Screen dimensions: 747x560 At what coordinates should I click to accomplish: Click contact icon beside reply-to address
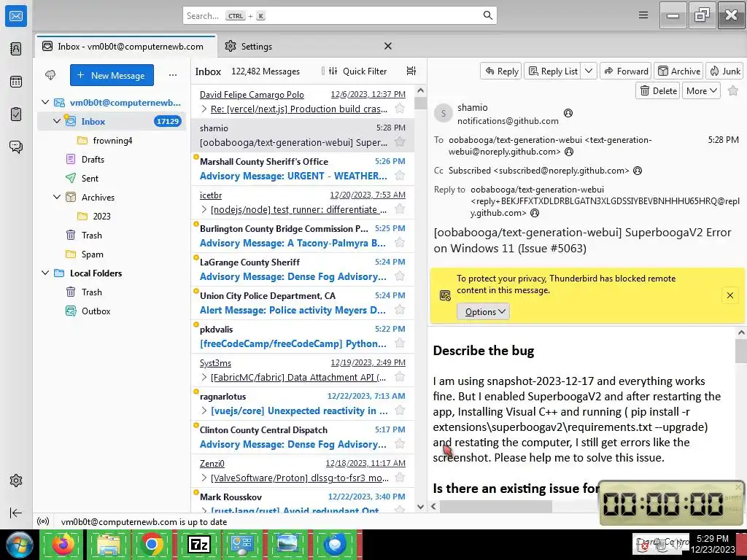pyautogui.click(x=535, y=213)
